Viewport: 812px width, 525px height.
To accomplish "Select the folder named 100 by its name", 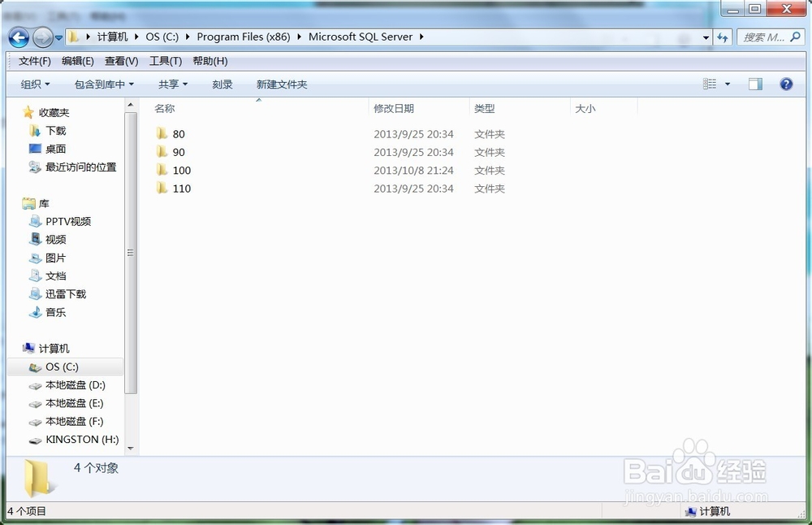I will pos(182,171).
